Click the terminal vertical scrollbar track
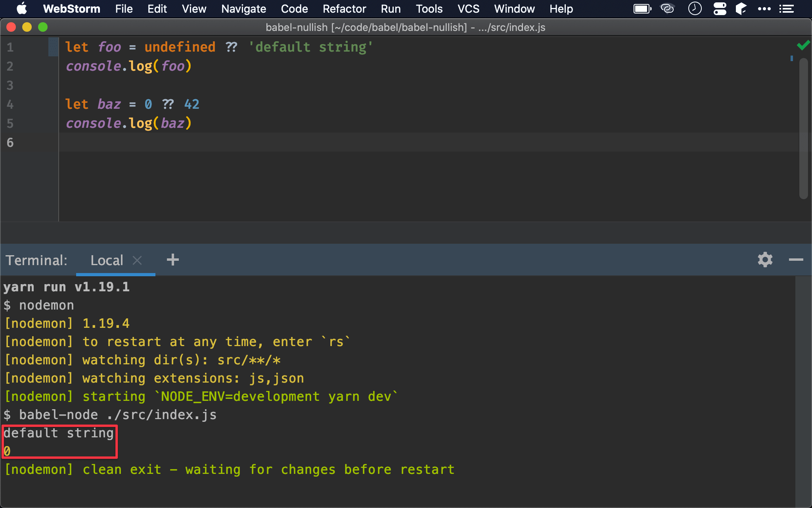Screen dimensions: 812x508 click(803, 391)
